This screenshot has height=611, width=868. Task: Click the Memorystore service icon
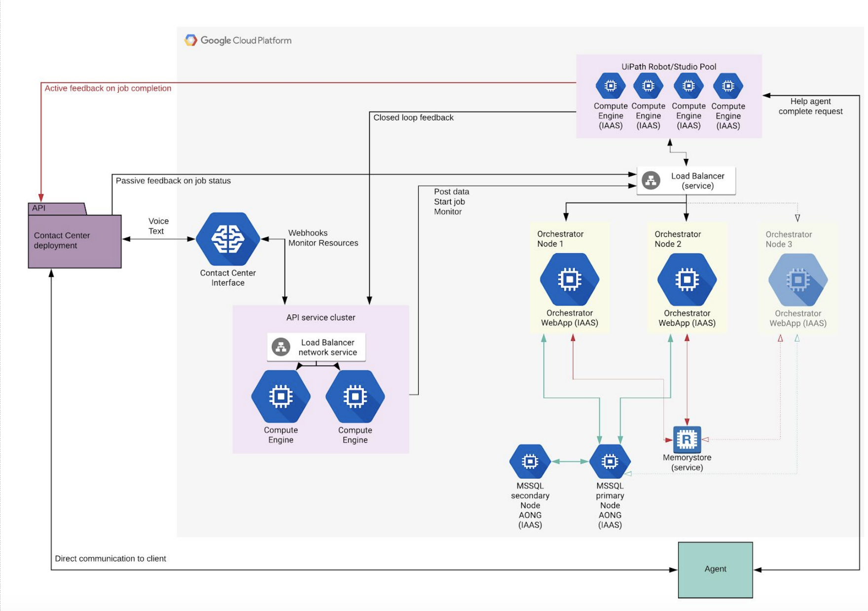coord(687,439)
